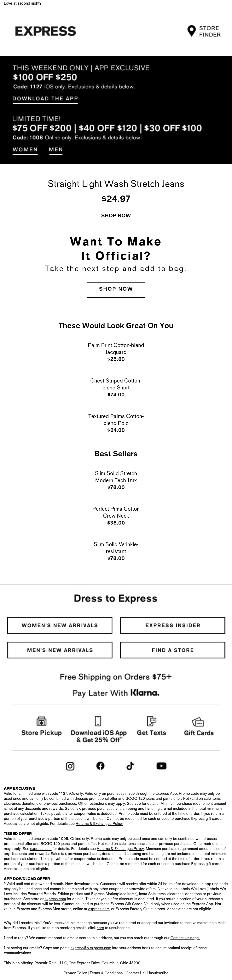The width and height of the screenshot is (232, 980).
Task: Open the Express Facebook icon
Action: [100, 766]
